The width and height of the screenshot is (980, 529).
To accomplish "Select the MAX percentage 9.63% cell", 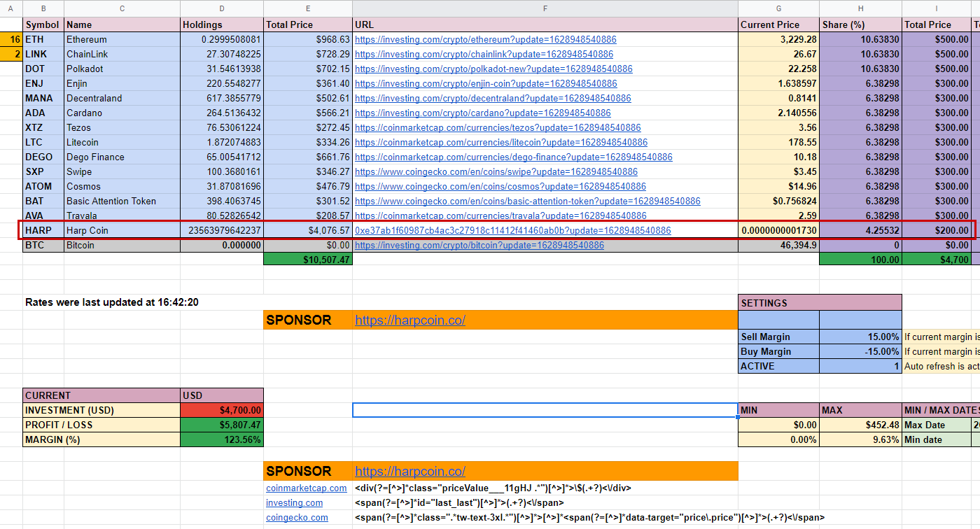I will [861, 440].
